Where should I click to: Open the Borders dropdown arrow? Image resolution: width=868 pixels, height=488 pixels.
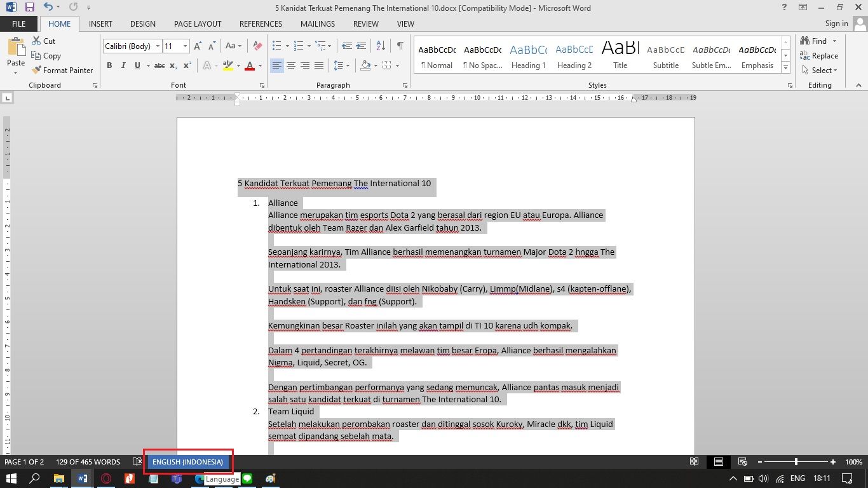[397, 65]
